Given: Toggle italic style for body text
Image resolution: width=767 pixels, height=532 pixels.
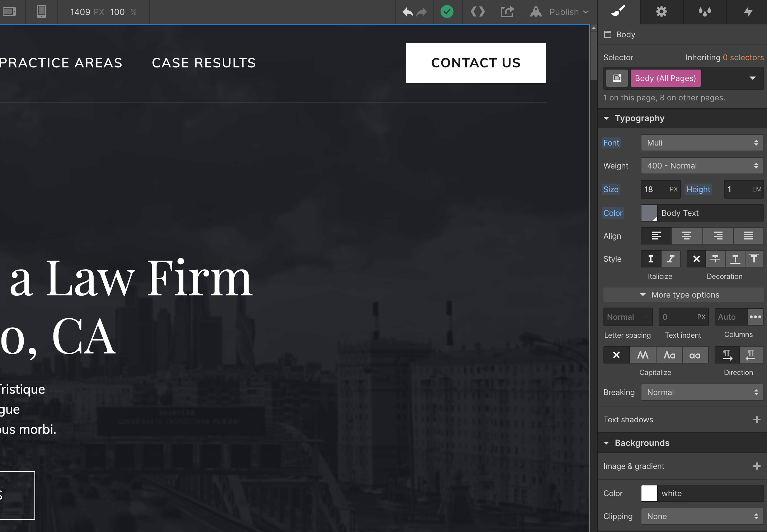Looking at the screenshot, I should coord(671,259).
